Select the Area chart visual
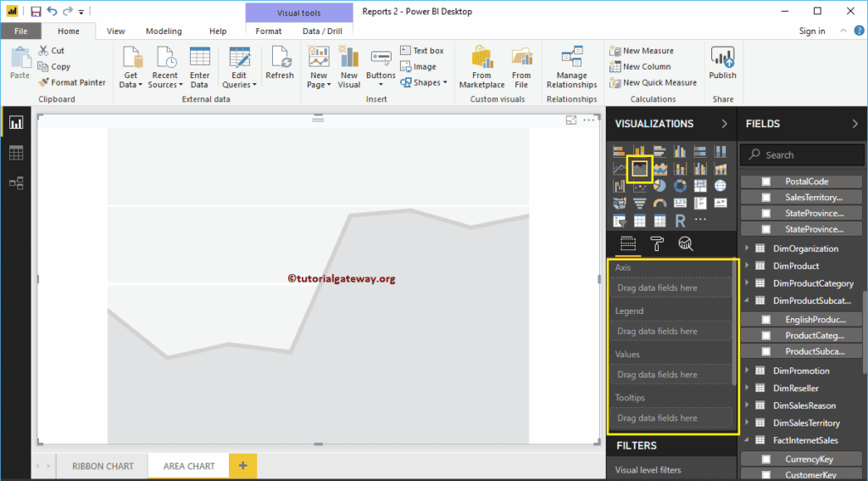 pos(639,169)
